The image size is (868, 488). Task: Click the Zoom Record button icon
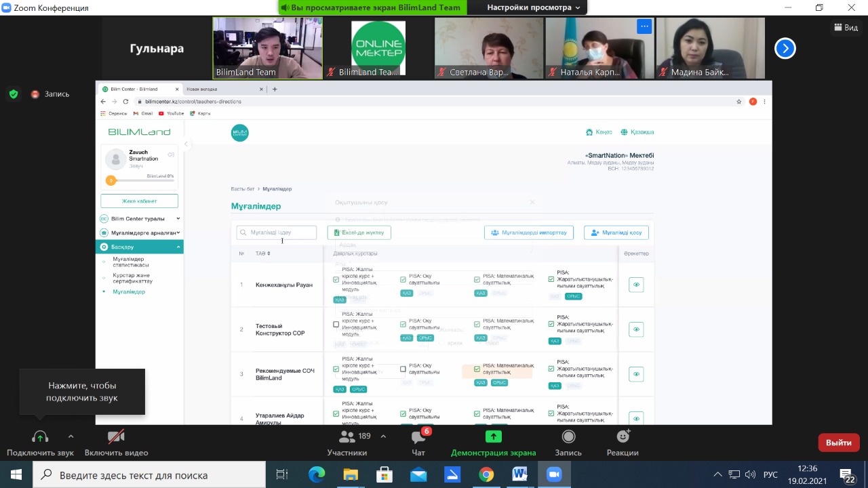point(568,437)
